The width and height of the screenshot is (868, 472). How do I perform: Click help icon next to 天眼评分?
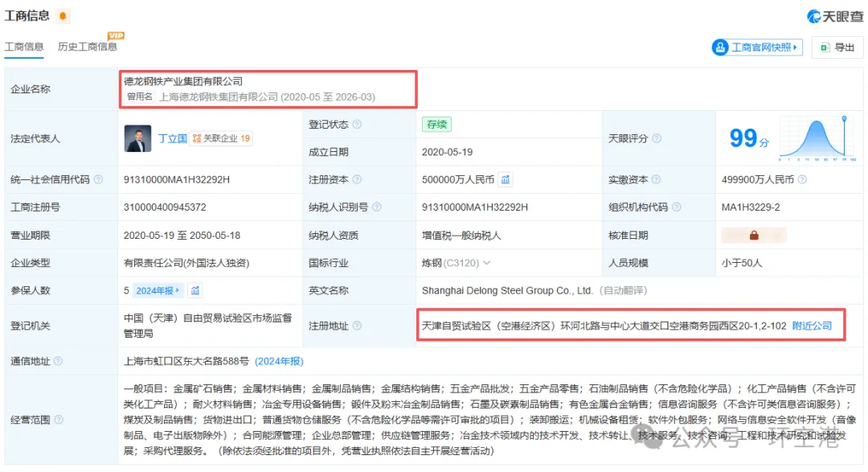coord(657,138)
